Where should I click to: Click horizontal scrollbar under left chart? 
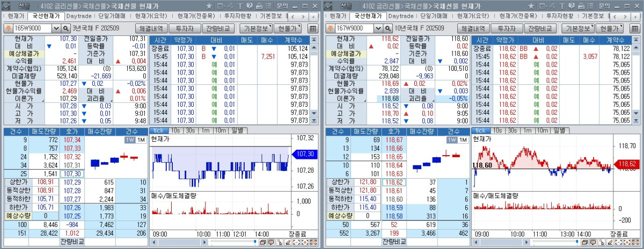click(178, 243)
